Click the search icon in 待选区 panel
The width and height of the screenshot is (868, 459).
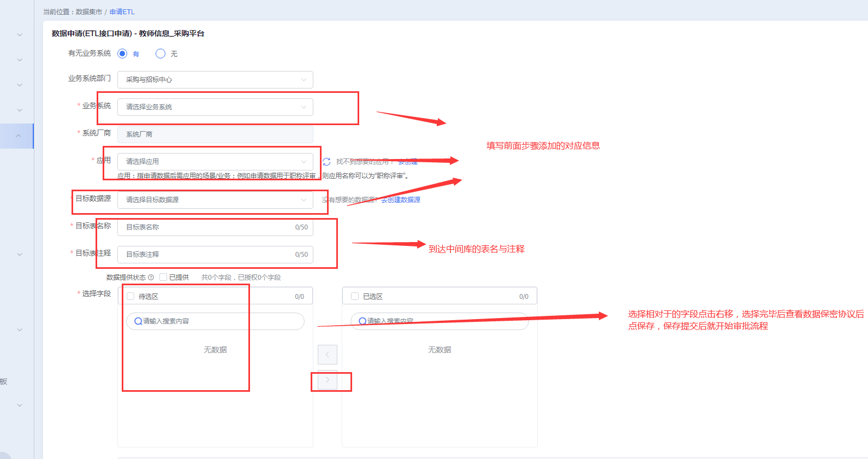click(x=138, y=321)
